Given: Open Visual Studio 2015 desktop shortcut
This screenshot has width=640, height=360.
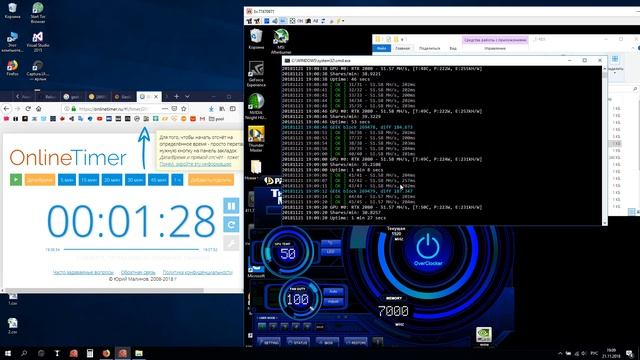Looking at the screenshot, I should [x=38, y=42].
